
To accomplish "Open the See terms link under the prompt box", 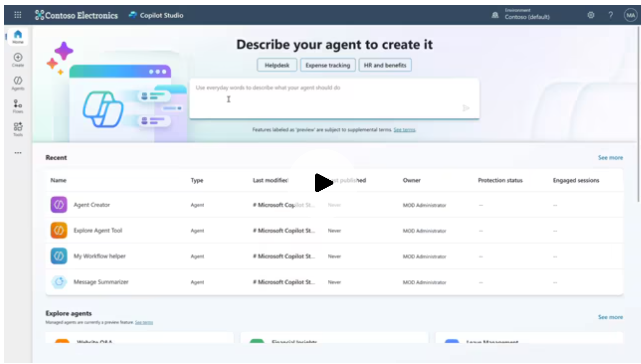I will [x=404, y=130].
